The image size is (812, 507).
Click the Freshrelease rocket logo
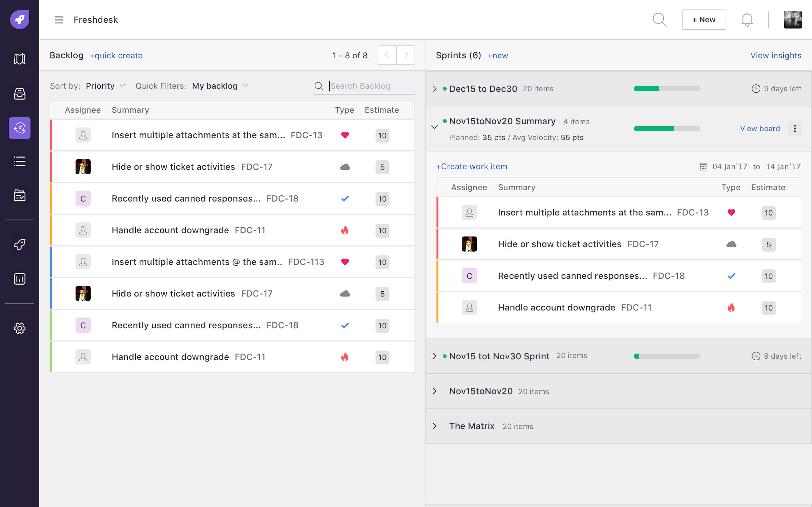point(19,19)
